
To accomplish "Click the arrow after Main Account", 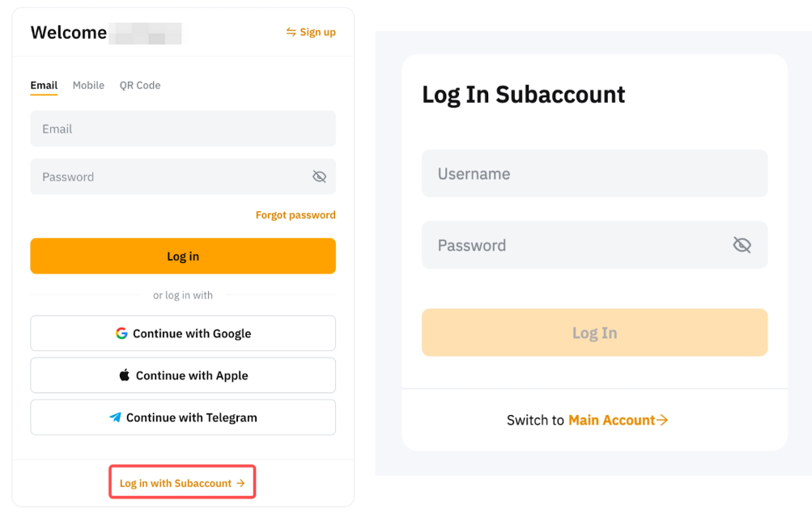I will point(662,420).
